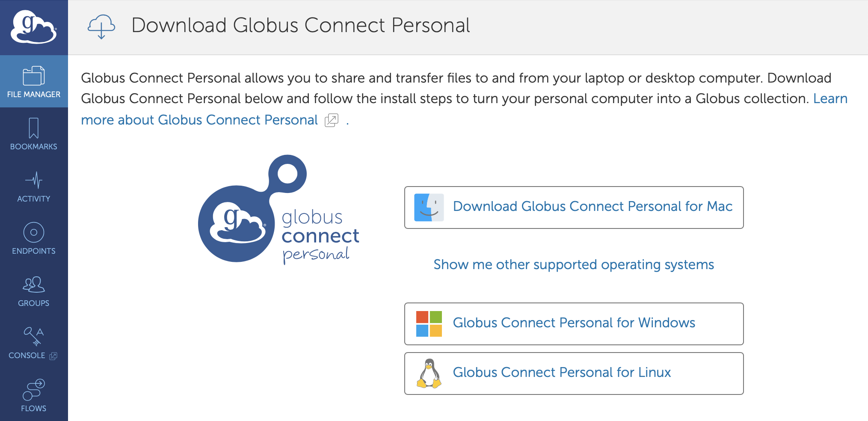Click the cloud download header icon

[101, 27]
